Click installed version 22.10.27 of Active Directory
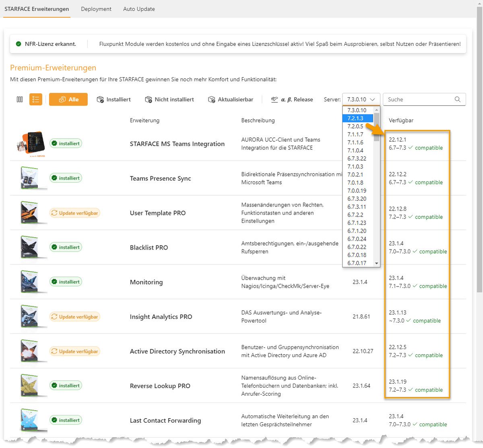 click(x=363, y=351)
